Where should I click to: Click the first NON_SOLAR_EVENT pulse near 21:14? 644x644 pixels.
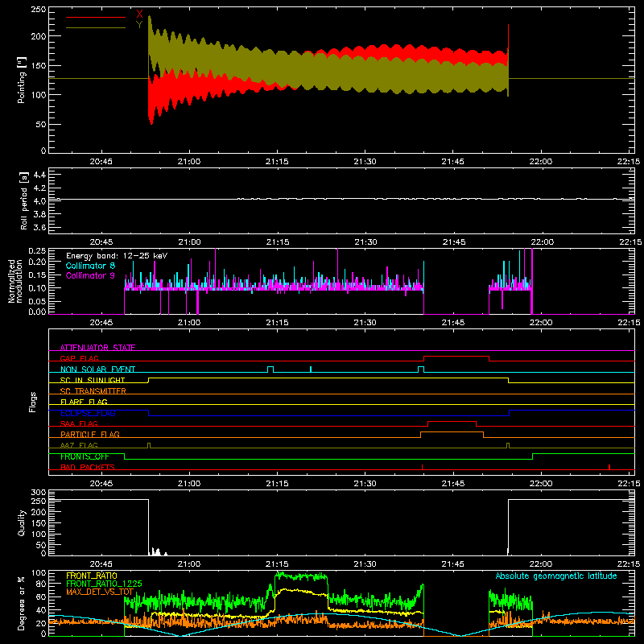pos(270,368)
